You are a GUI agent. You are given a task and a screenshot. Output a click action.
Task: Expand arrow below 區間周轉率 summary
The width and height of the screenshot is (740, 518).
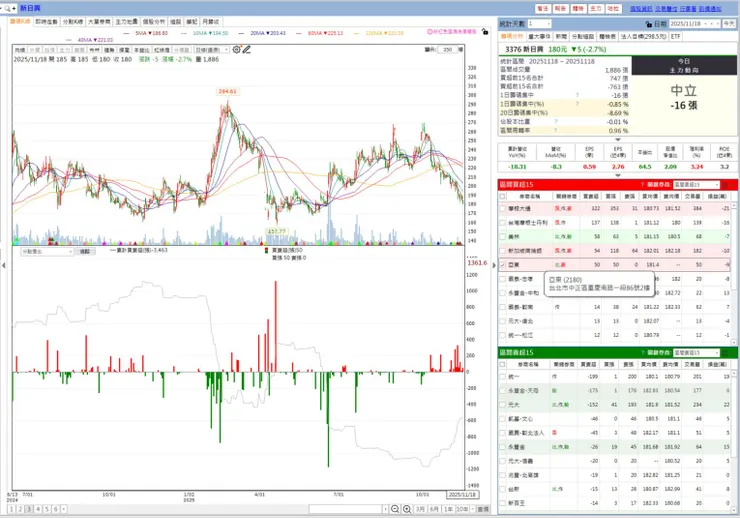click(618, 140)
